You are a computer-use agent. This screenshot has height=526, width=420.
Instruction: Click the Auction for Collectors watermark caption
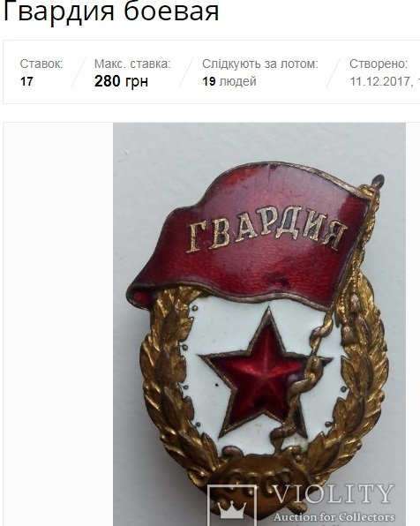click(334, 517)
